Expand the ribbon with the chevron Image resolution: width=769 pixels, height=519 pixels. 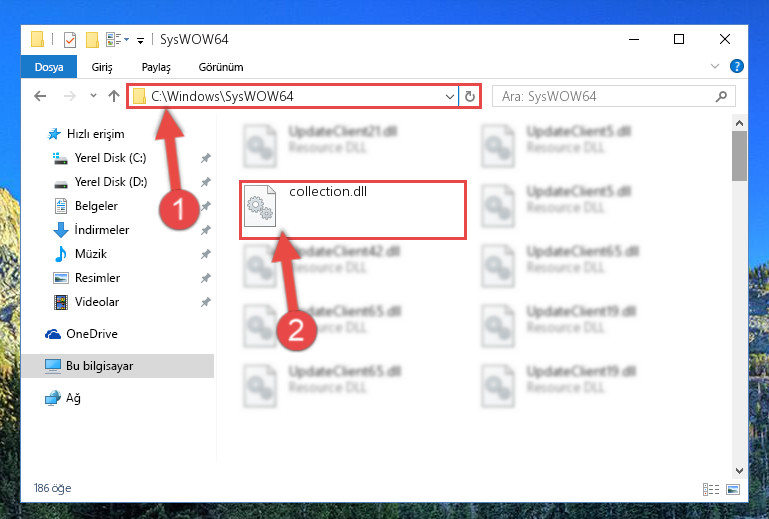tap(715, 66)
